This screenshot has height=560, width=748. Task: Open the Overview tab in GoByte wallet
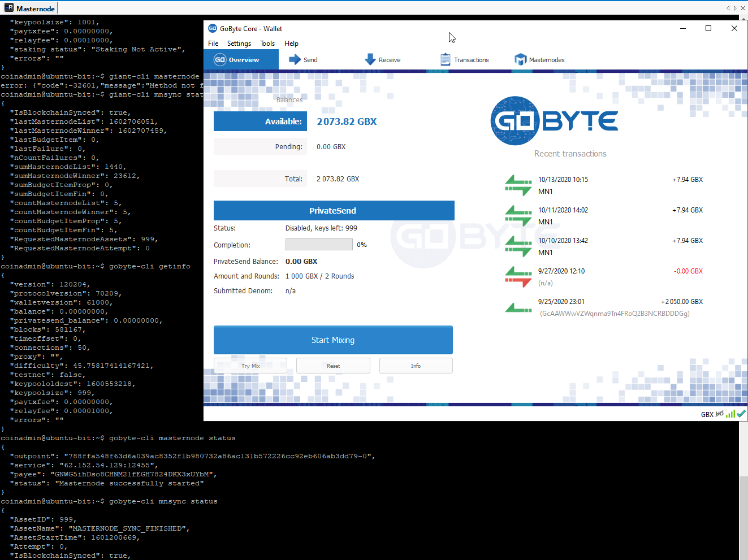pos(241,59)
